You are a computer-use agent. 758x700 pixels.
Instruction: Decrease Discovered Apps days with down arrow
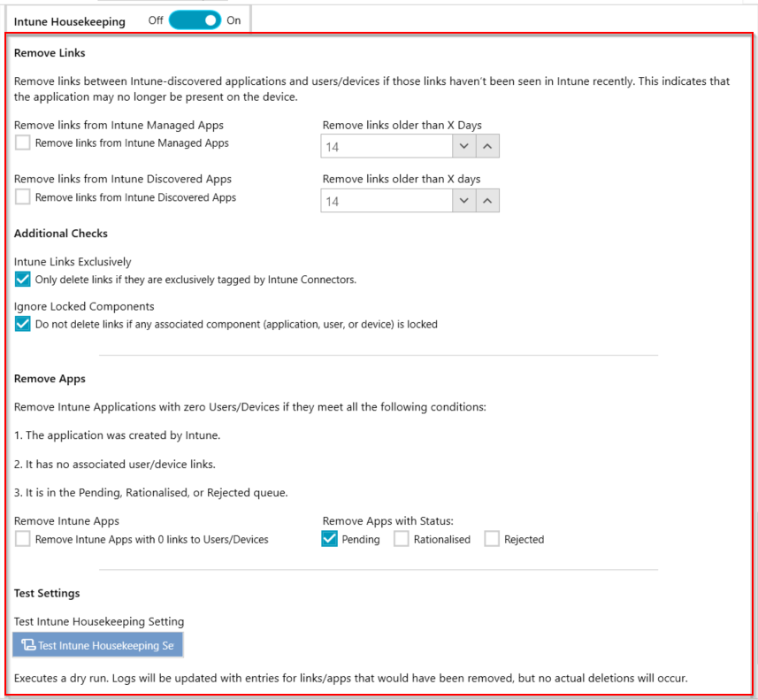coord(464,200)
